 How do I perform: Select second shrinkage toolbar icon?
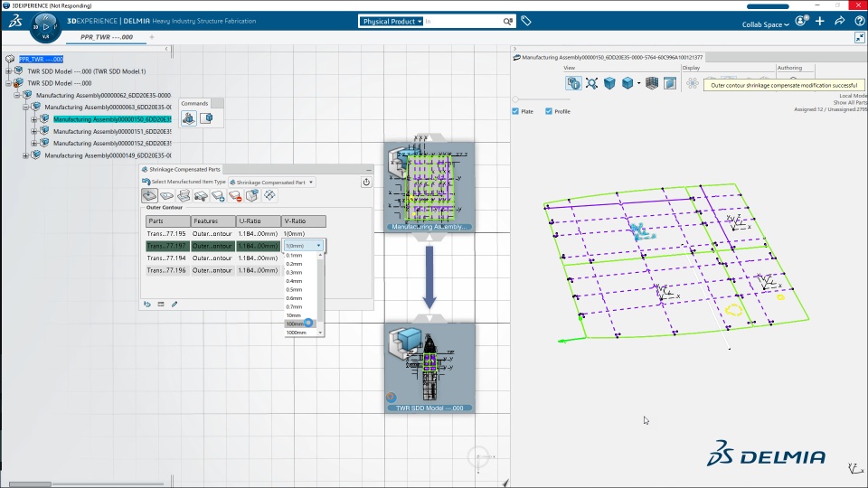pyautogui.click(x=166, y=195)
